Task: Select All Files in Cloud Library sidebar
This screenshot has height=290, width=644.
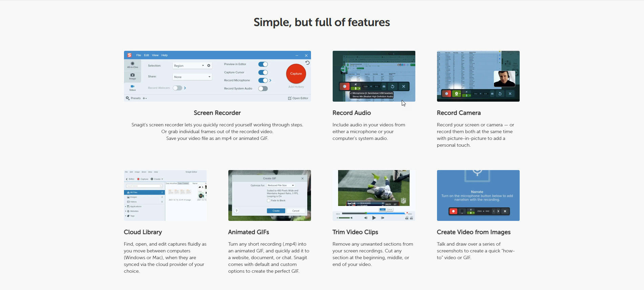Action: [144, 192]
